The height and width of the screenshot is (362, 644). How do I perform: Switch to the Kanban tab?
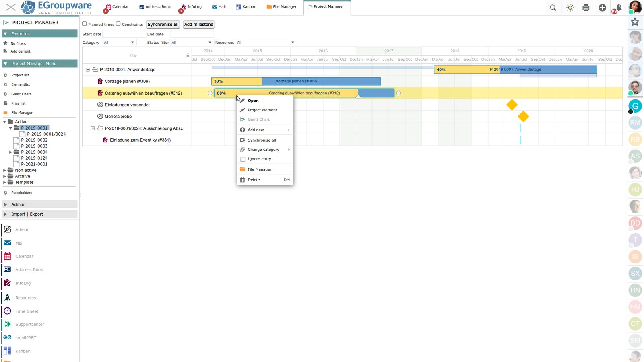click(x=246, y=7)
